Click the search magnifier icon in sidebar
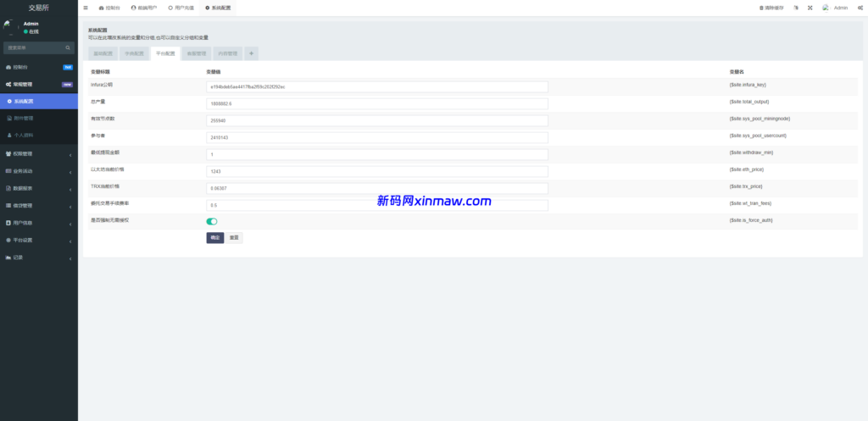The width and height of the screenshot is (868, 421). click(x=69, y=48)
